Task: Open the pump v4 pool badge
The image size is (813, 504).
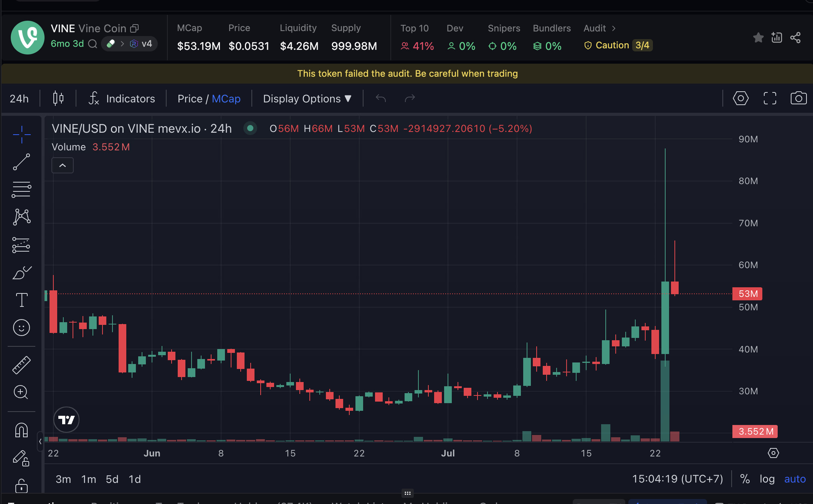Action: pos(129,44)
